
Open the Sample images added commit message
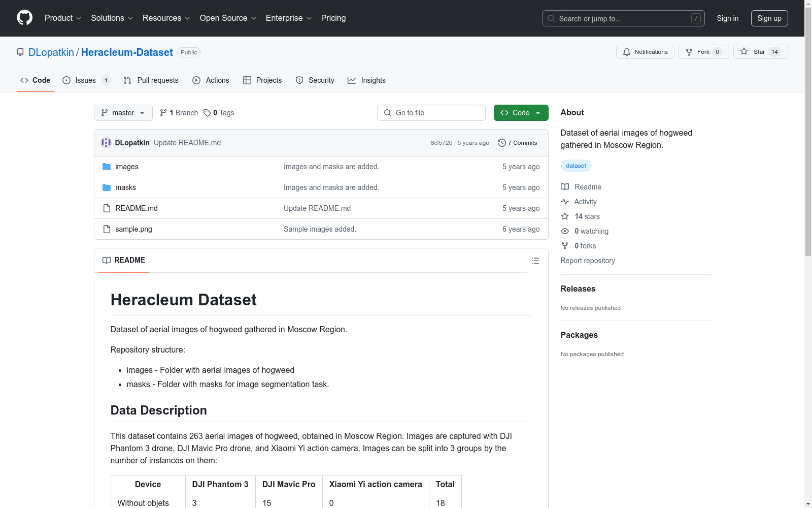(320, 229)
